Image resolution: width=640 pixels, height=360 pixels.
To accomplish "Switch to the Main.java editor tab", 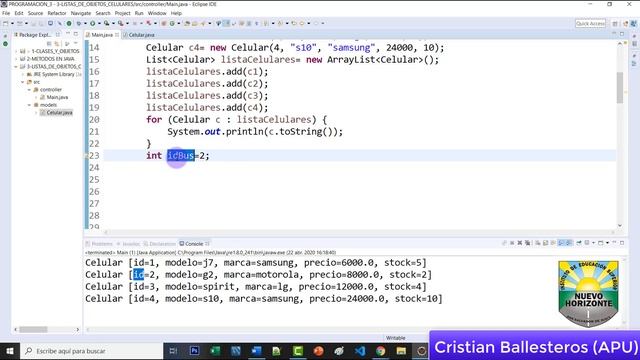I will (102, 35).
